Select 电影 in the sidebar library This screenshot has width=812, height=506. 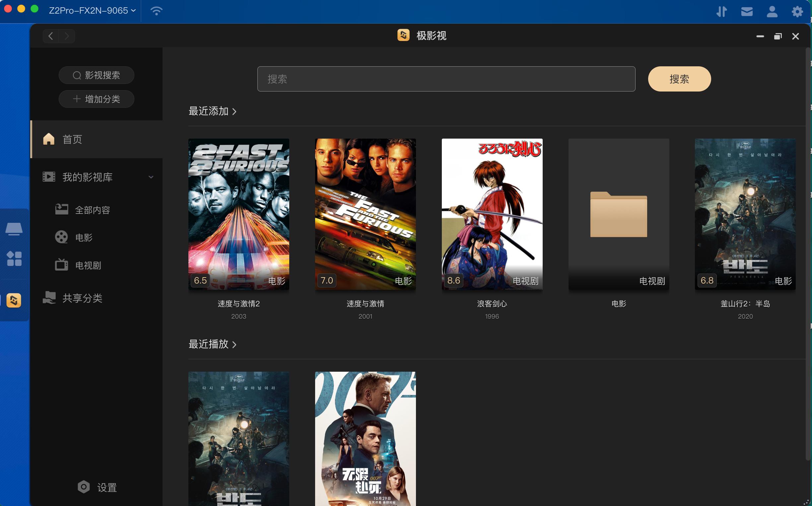84,237
